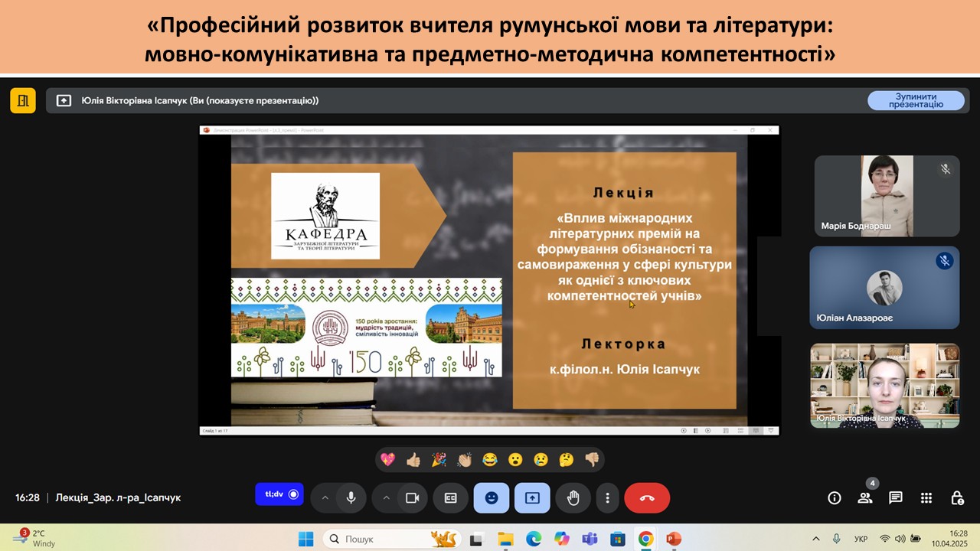Click presentation icon beside Юлія Вікторівна Ісапчук
980x551 pixels.
pyautogui.click(x=64, y=100)
